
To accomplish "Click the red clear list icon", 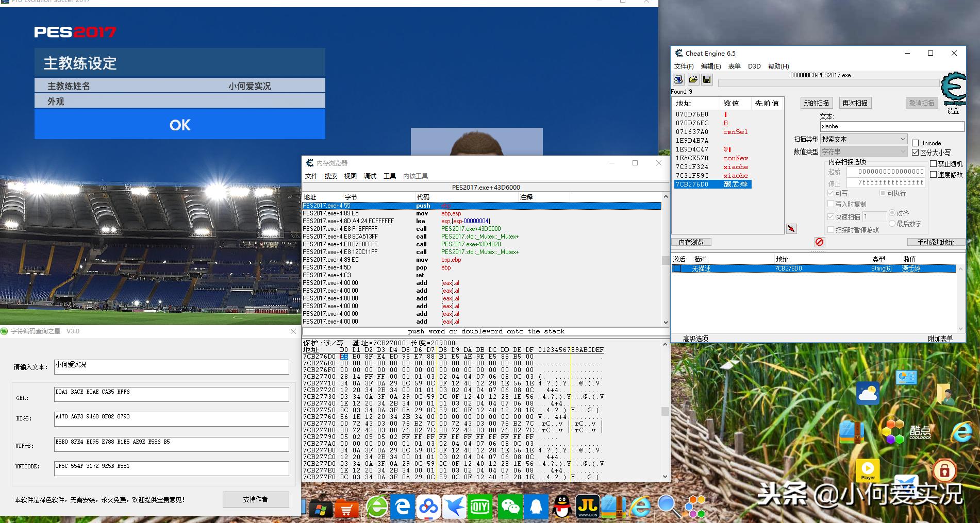I will pyautogui.click(x=820, y=242).
